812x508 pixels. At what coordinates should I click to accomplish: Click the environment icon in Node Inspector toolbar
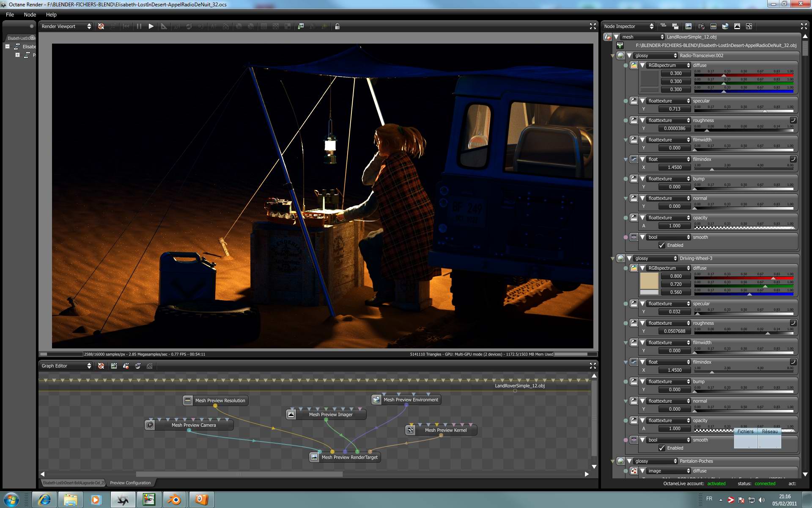725,26
